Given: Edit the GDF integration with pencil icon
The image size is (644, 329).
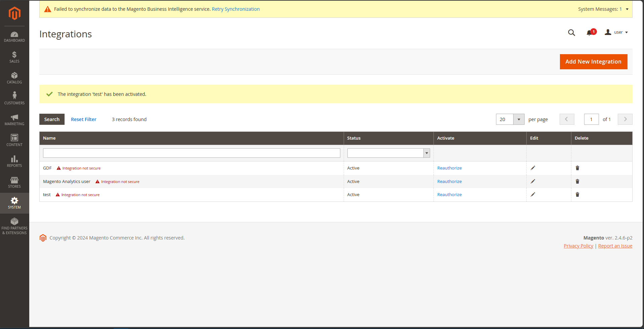Looking at the screenshot, I should 533,168.
